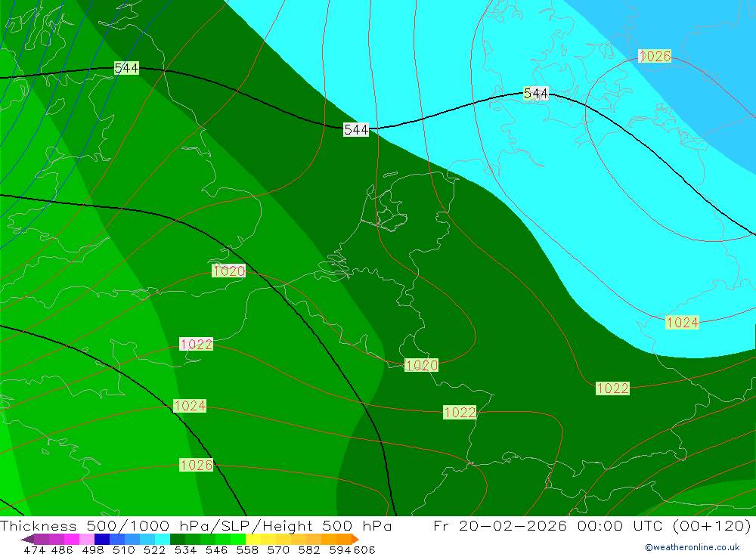The width and height of the screenshot is (756, 554).
Task: Click the 582 legend value
Action: point(308,549)
